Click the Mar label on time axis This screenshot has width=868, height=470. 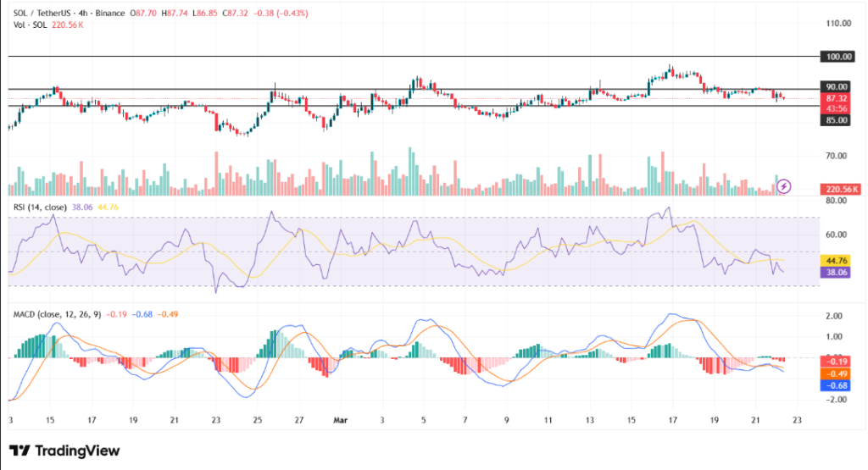tap(339, 418)
